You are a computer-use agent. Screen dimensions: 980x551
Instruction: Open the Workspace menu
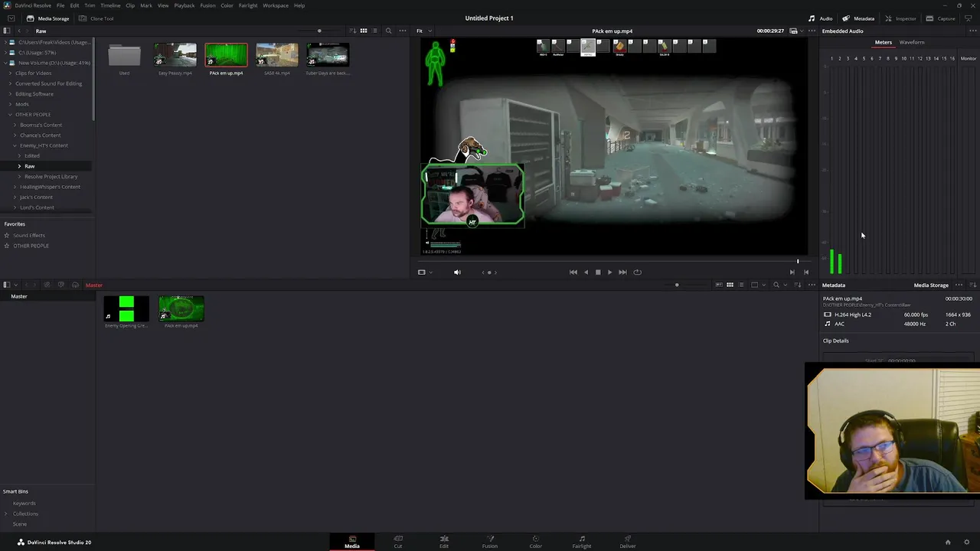(276, 5)
